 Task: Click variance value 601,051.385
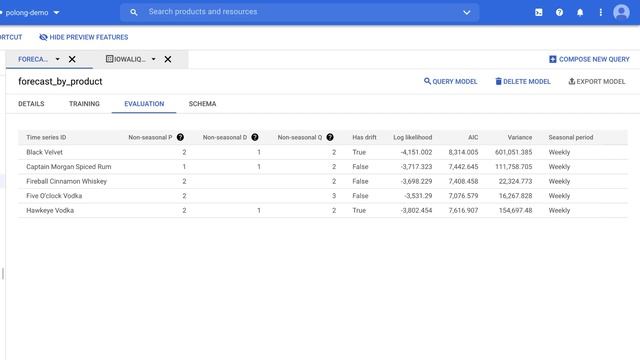pos(513,152)
